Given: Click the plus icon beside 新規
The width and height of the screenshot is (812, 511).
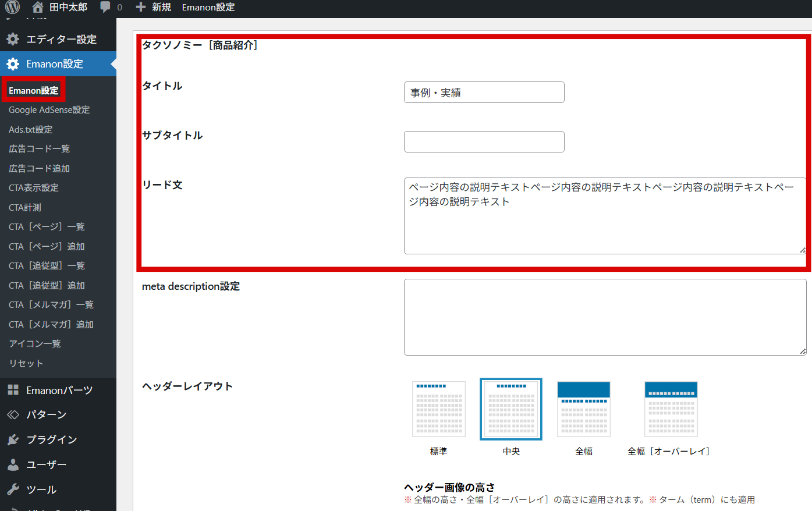Looking at the screenshot, I should tap(140, 7).
